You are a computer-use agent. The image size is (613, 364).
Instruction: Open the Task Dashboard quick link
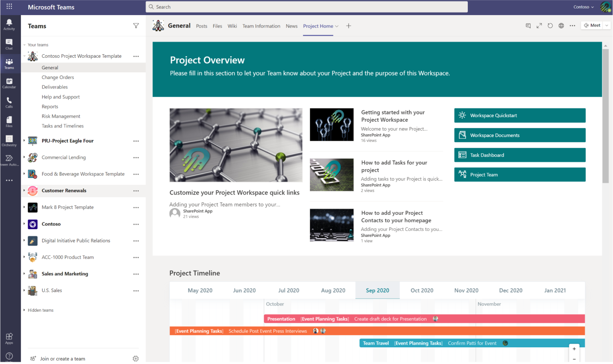(520, 155)
